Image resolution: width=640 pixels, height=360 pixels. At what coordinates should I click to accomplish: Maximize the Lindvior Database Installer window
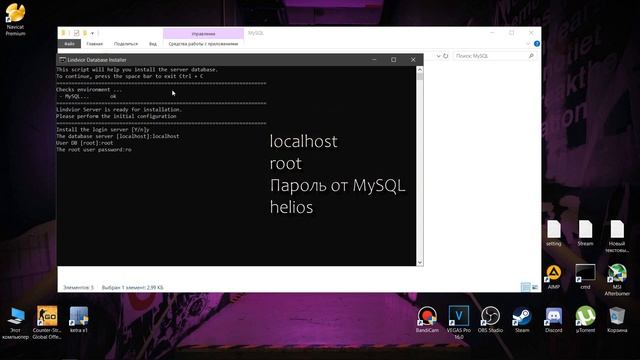[x=393, y=60]
